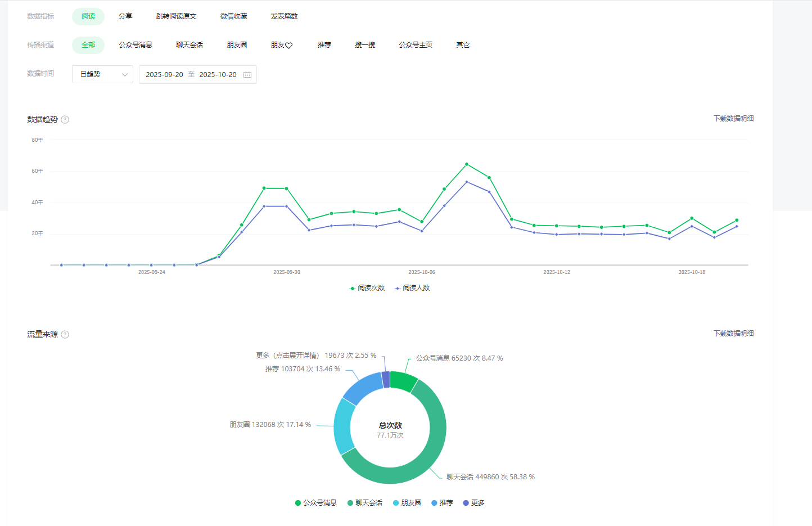
Task: Select the 朋友♡ channel tab
Action: point(282,45)
